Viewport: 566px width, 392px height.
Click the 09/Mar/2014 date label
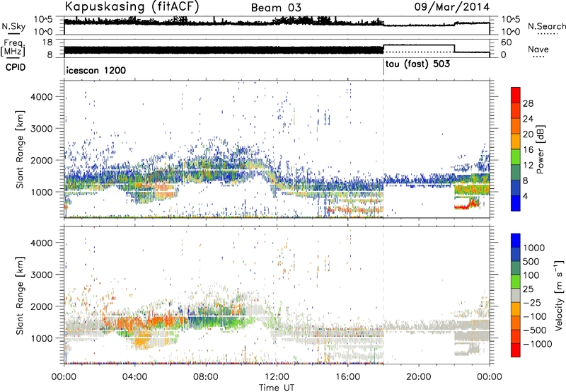451,7
